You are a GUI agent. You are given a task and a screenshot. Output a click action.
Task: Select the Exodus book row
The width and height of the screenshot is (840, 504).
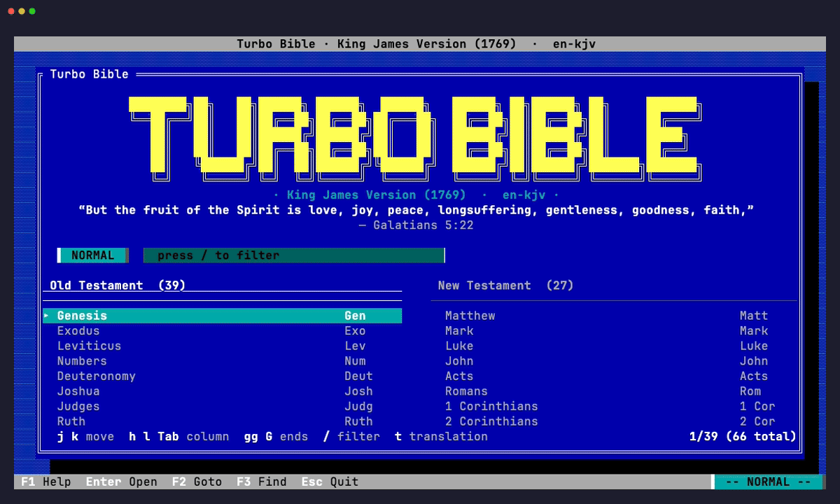click(223, 331)
